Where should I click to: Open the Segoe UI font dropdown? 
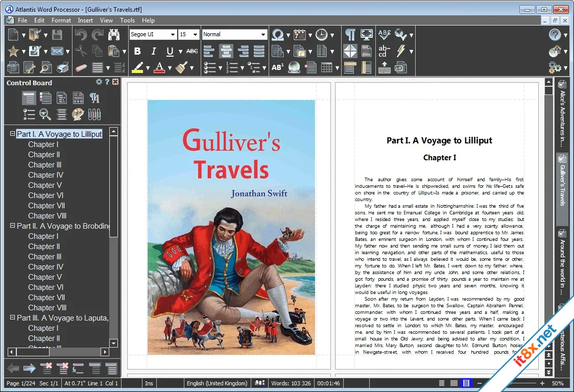pos(173,34)
